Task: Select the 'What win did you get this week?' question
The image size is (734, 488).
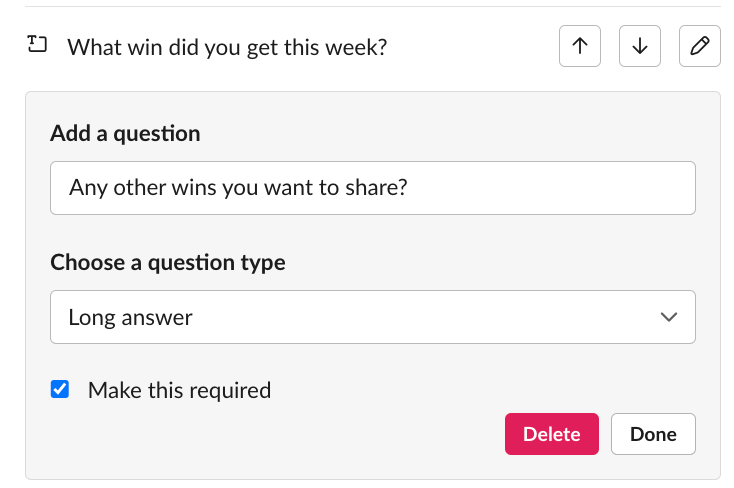Action: (x=227, y=47)
